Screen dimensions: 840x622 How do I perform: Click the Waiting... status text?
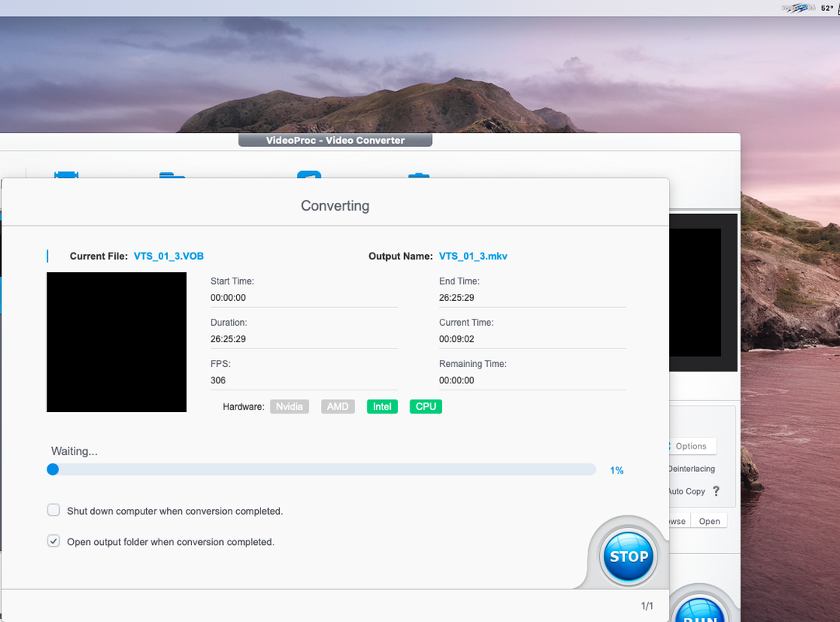[x=75, y=451]
